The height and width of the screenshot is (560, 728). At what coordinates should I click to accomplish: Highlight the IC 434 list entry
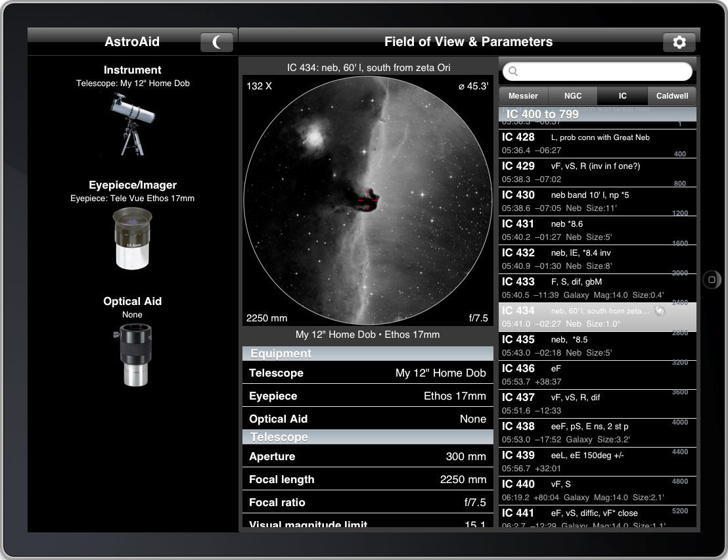(578, 315)
